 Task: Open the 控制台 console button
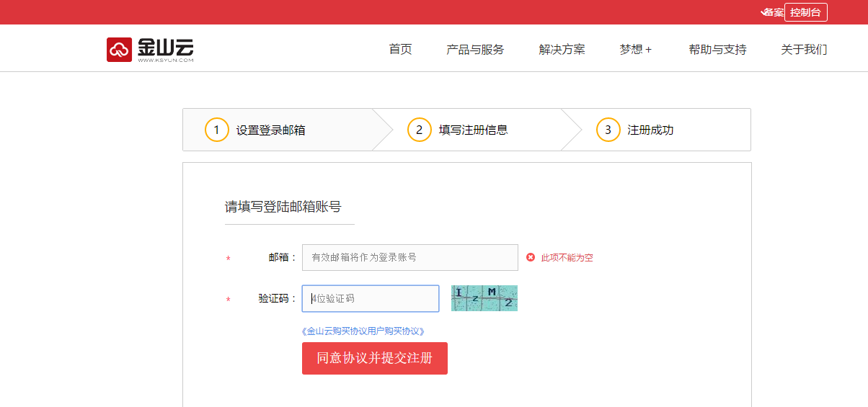pos(805,12)
